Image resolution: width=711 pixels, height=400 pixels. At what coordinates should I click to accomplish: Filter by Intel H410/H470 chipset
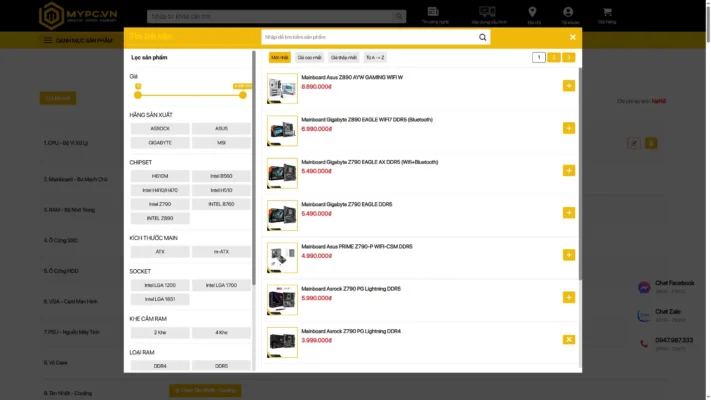tap(160, 190)
